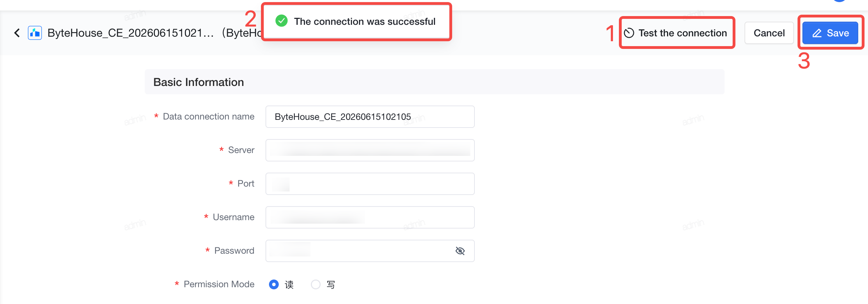Focus the Data connection name field
This screenshot has width=868, height=304.
pos(370,117)
